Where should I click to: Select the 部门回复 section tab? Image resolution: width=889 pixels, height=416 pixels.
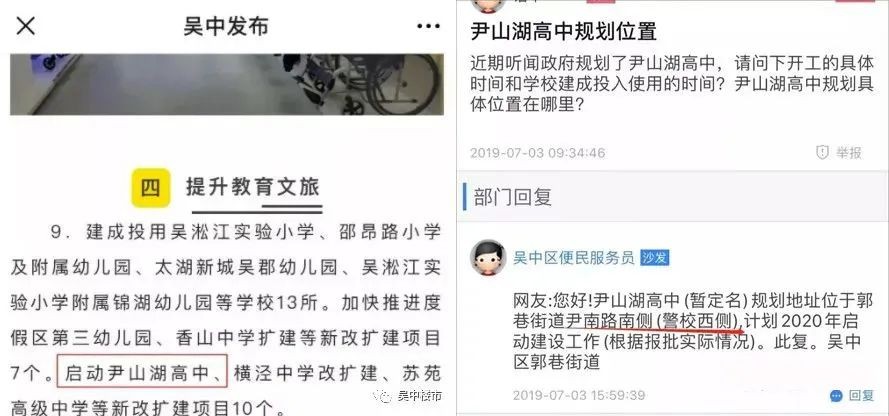click(x=513, y=197)
